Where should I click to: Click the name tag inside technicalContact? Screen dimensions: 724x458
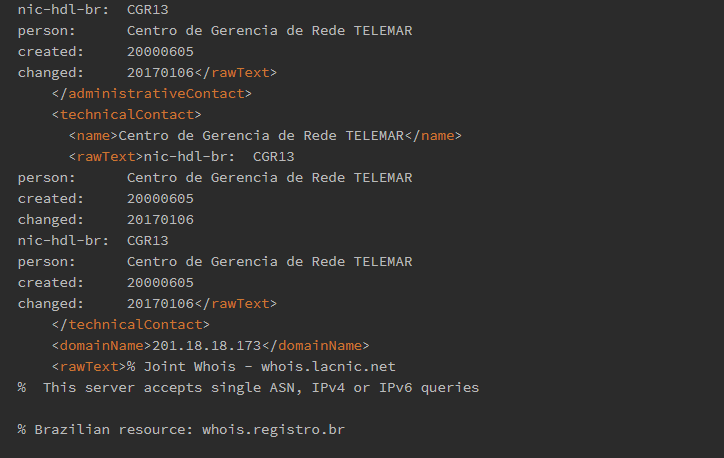(93, 136)
